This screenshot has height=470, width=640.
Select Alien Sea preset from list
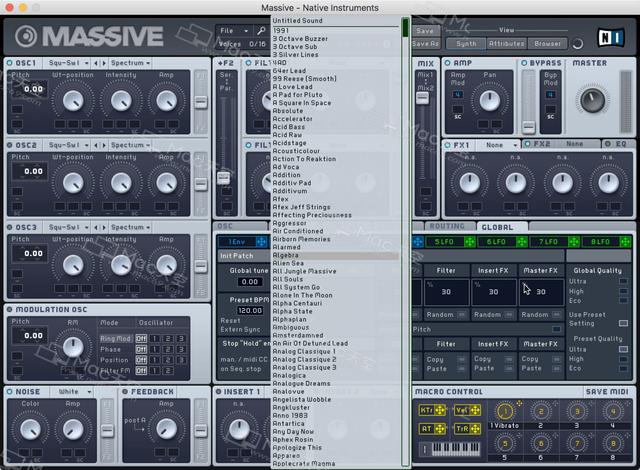pos(335,263)
